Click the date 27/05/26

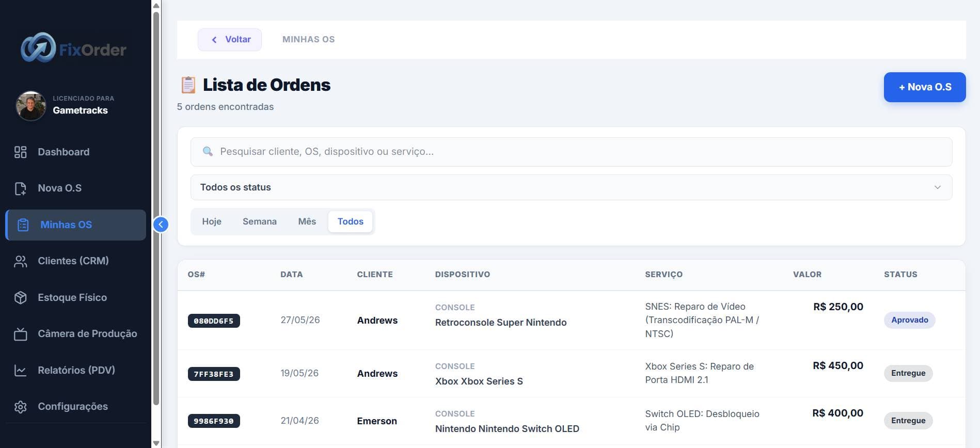300,320
